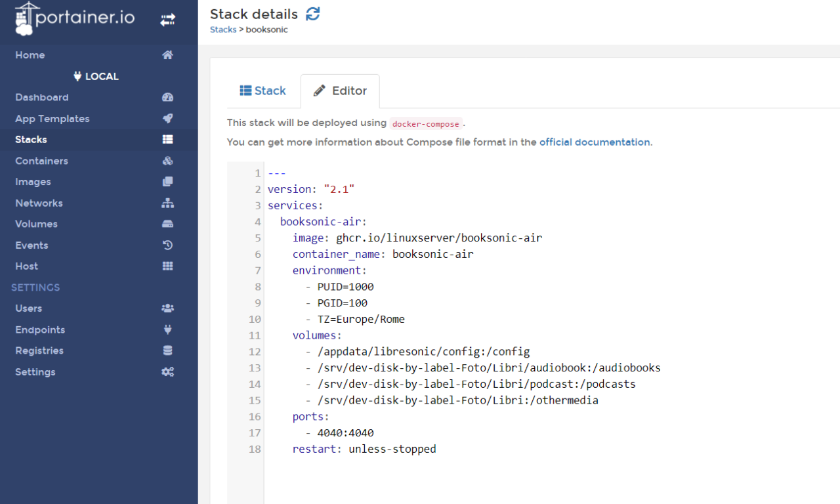Image resolution: width=840 pixels, height=504 pixels.
Task: Click line number 18 in the gutter
Action: point(255,449)
